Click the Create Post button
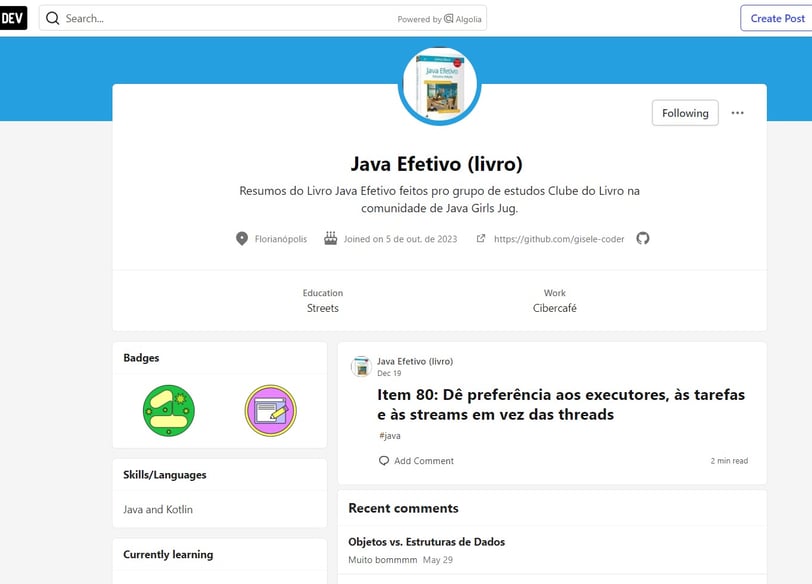 pos(777,18)
